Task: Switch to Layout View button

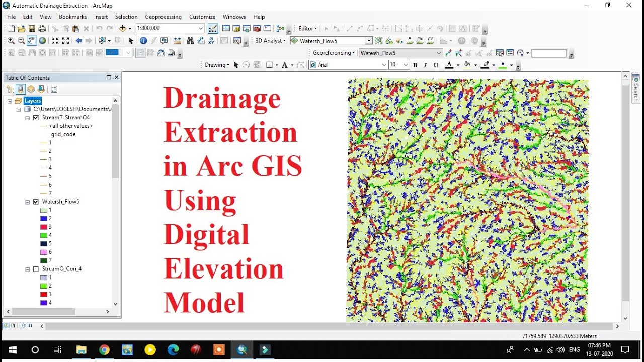Action: tap(13, 326)
